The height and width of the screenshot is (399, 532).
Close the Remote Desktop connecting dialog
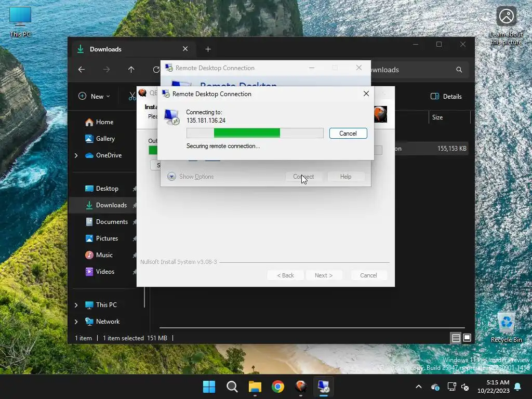click(x=366, y=94)
